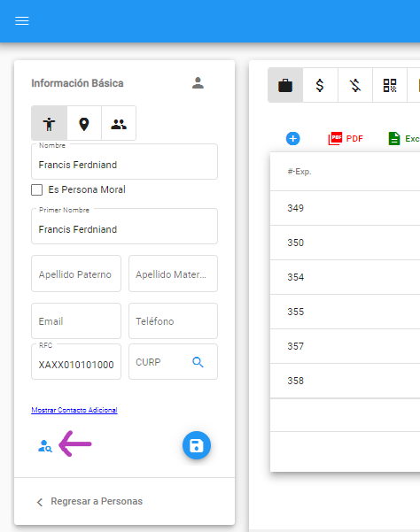Click the person profile icon beside Información Básica

(x=198, y=83)
